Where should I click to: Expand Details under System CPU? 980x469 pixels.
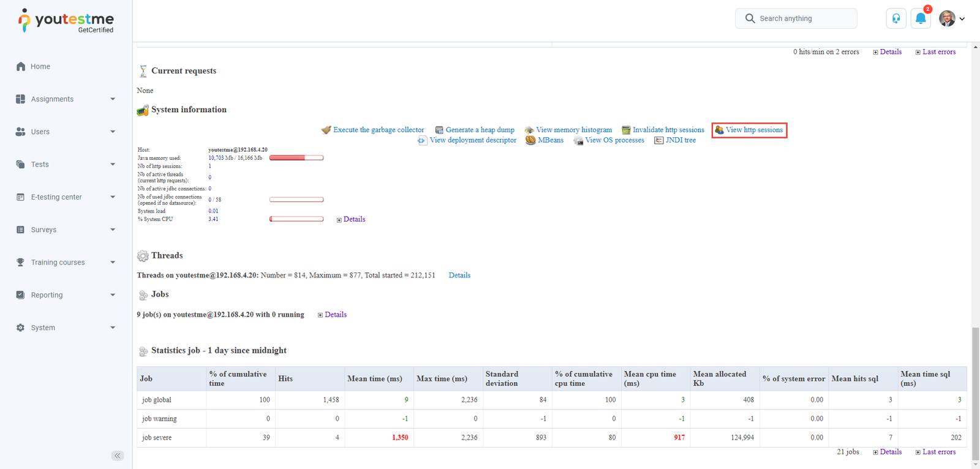point(351,219)
